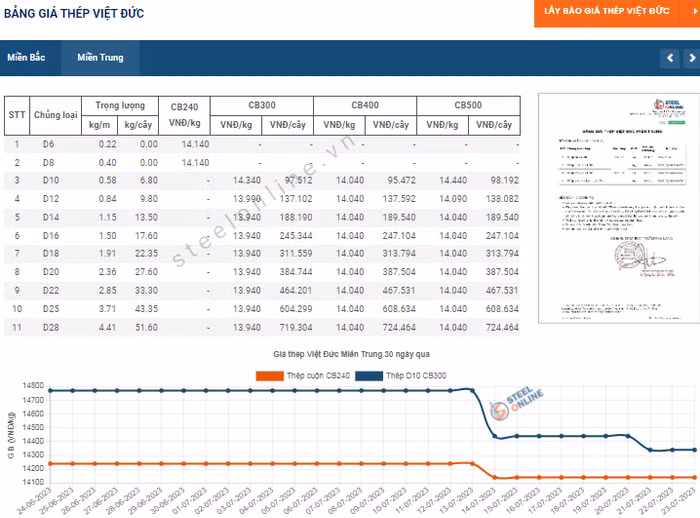This screenshot has width=700, height=518.
Task: Click the 188.190 value in D14 row
Action: [x=296, y=217]
